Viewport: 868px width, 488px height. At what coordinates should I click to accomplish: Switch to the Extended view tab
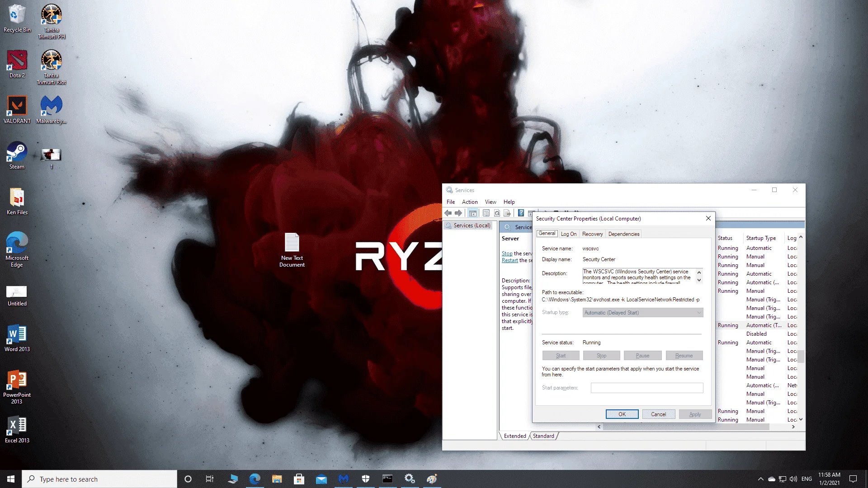pyautogui.click(x=515, y=436)
